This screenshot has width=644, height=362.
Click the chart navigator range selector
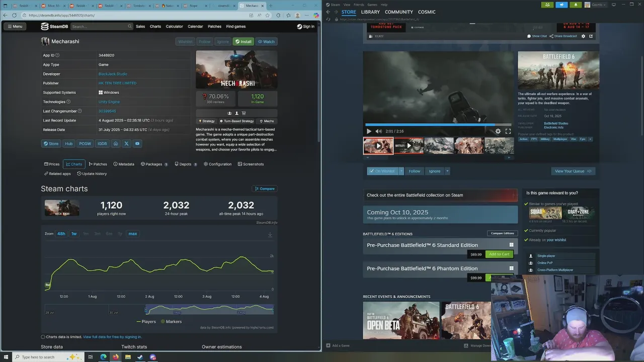pyautogui.click(x=209, y=309)
